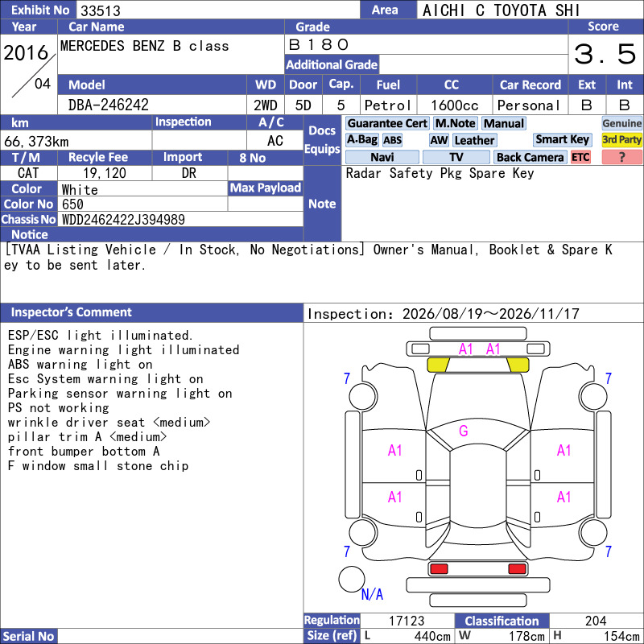The height and width of the screenshot is (644, 644).
Task: Click the length value 440cm
Action: (432, 636)
